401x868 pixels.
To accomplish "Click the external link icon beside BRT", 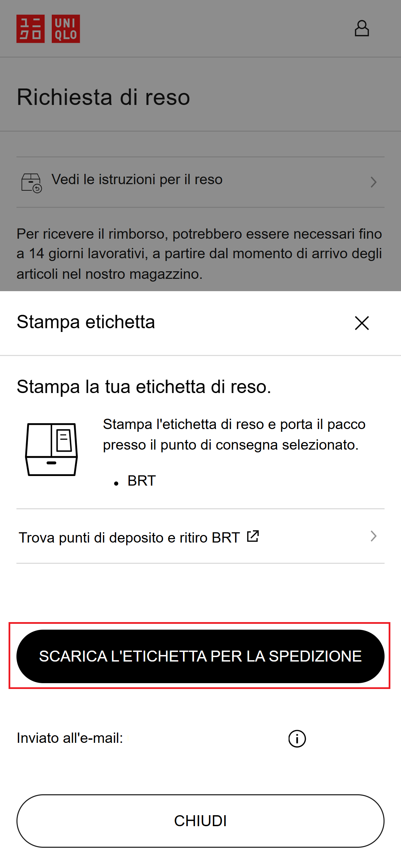I will 253,536.
